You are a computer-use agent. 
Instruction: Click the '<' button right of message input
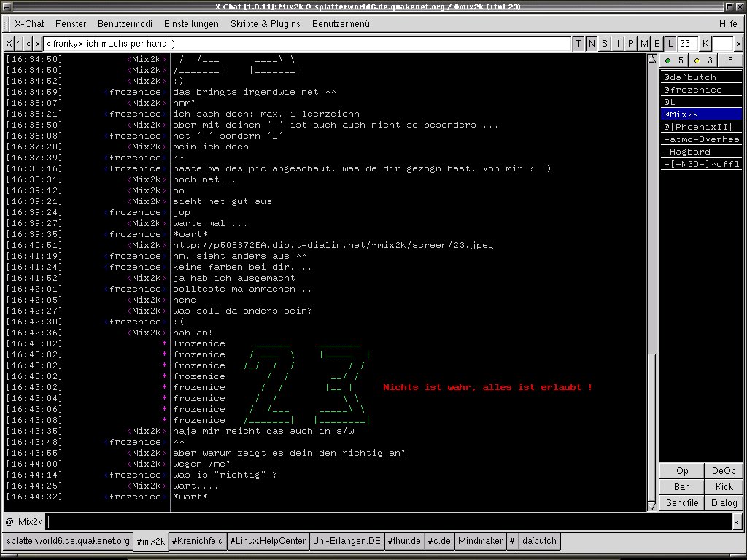click(738, 521)
